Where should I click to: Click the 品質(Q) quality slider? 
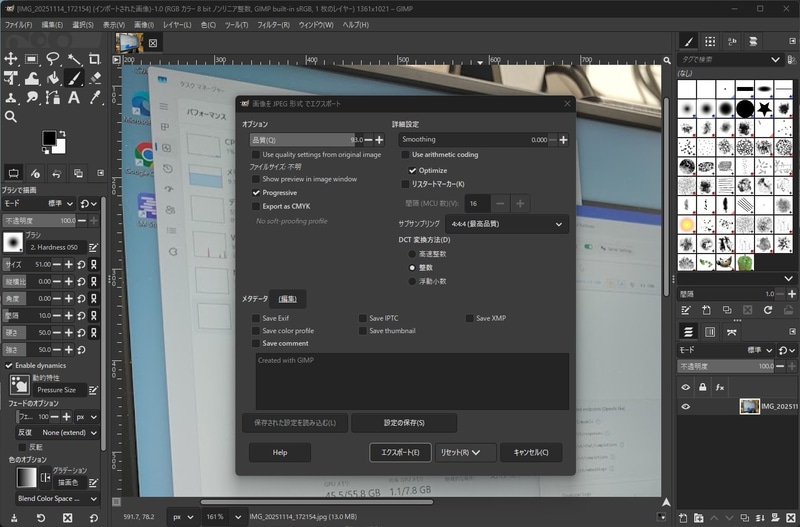tap(306, 140)
